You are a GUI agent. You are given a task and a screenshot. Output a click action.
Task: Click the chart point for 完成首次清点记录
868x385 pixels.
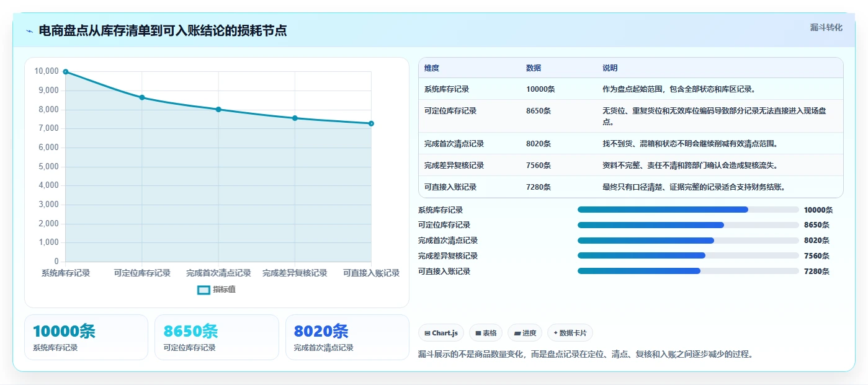point(218,109)
